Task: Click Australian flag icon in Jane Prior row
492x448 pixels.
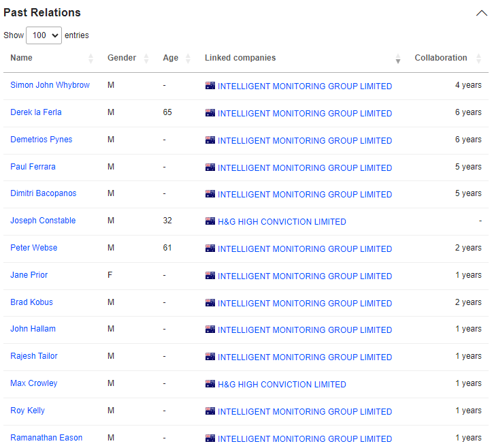Action: click(x=210, y=275)
